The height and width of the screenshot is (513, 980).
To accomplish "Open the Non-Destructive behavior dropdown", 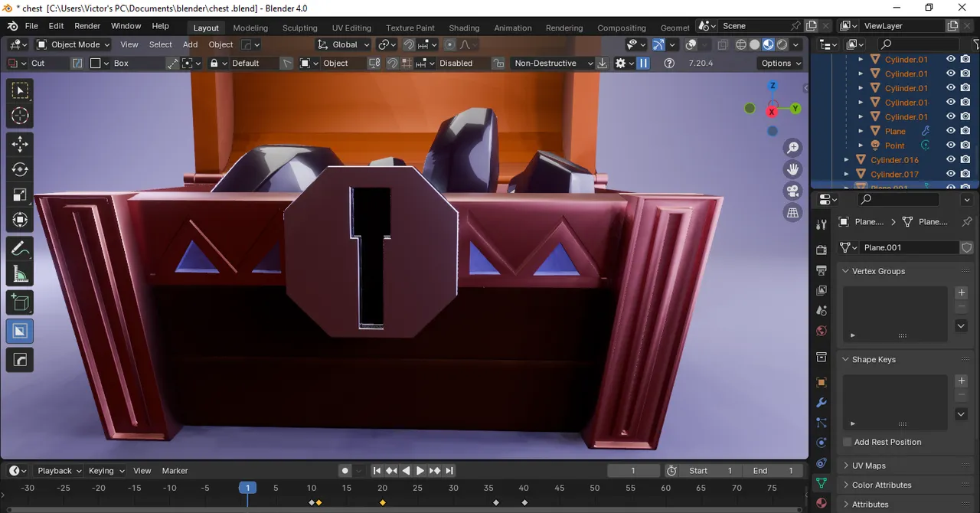I will pyautogui.click(x=552, y=63).
